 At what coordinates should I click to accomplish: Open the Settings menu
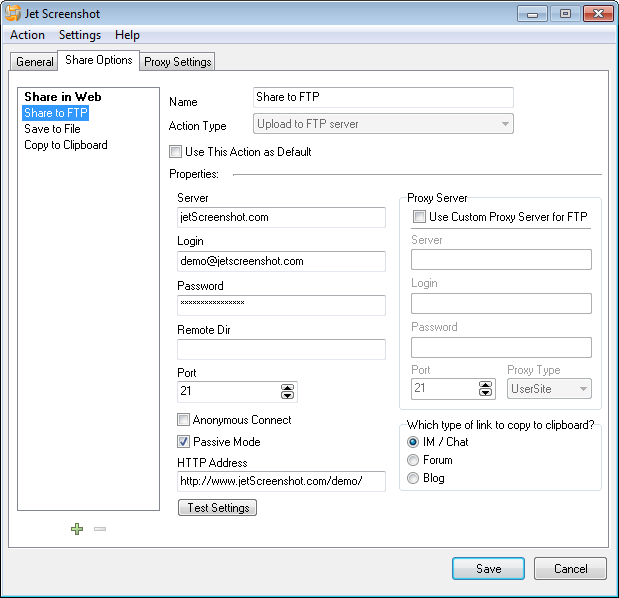click(x=79, y=35)
